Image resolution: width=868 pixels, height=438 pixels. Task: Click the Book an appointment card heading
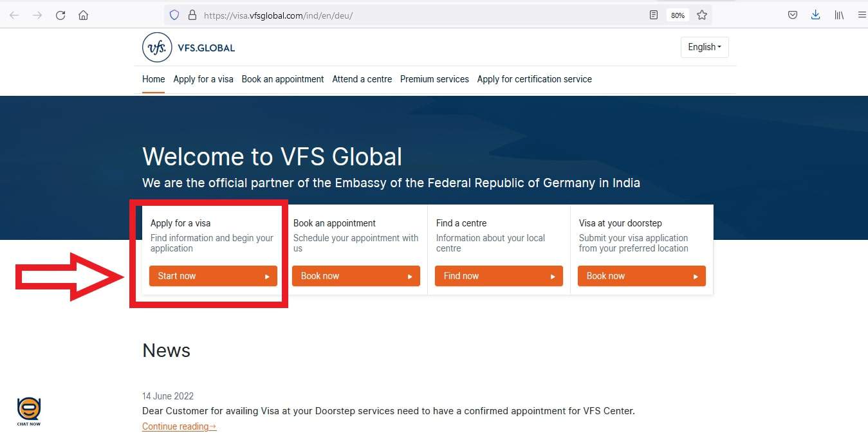pyautogui.click(x=335, y=223)
